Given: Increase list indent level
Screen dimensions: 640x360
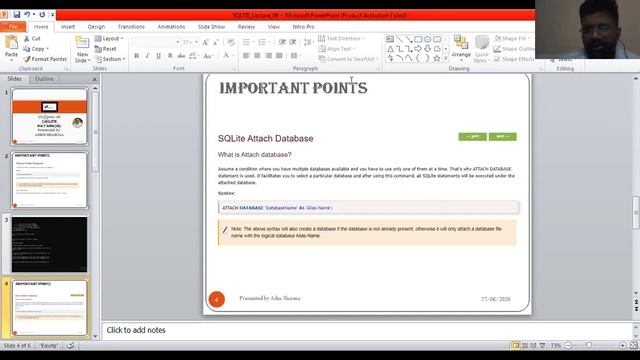Looking at the screenshot, I should tap(293, 42).
